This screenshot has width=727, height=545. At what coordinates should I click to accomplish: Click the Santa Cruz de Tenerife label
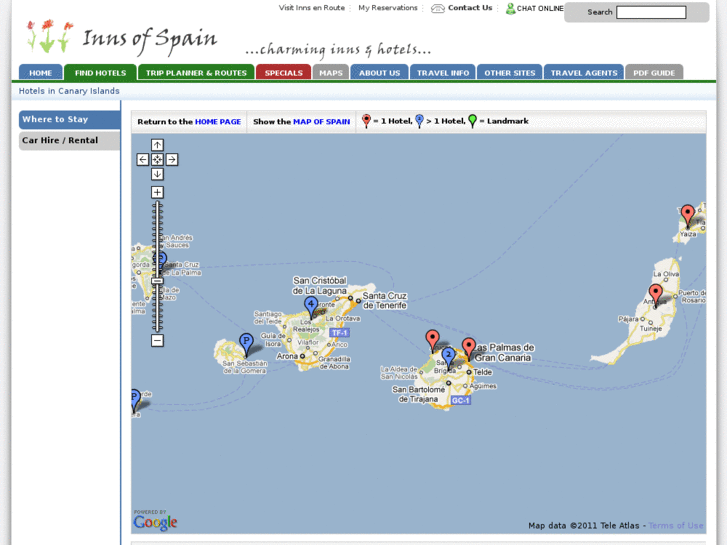tap(384, 301)
